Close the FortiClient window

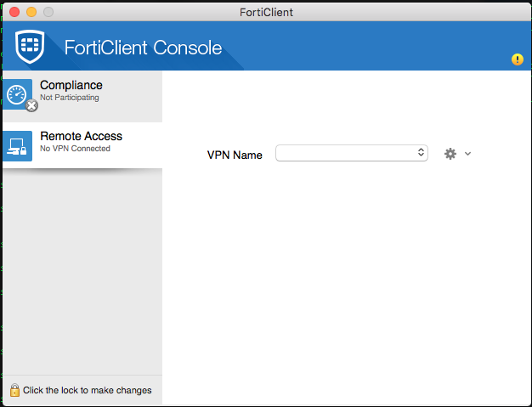14,12
